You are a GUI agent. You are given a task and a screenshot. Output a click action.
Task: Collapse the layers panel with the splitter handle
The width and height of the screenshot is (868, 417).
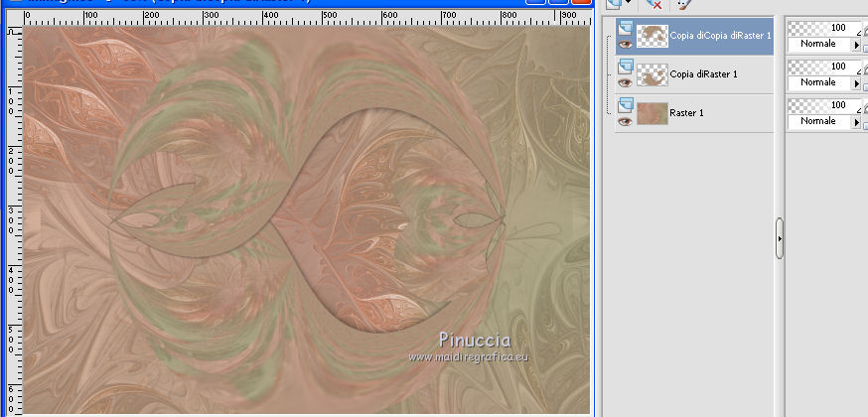[x=780, y=238]
